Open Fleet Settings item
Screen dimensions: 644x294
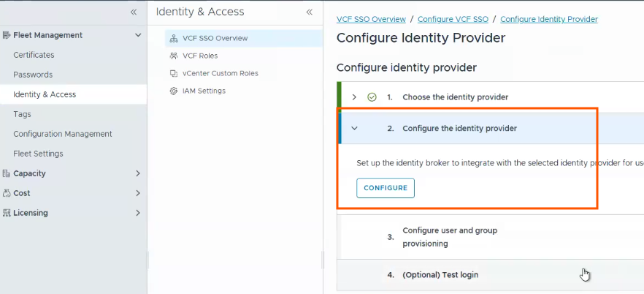[38, 154]
